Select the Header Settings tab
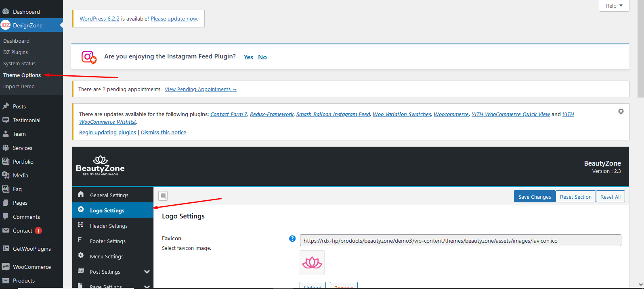Image resolution: width=644 pixels, height=289 pixels. (x=113, y=226)
